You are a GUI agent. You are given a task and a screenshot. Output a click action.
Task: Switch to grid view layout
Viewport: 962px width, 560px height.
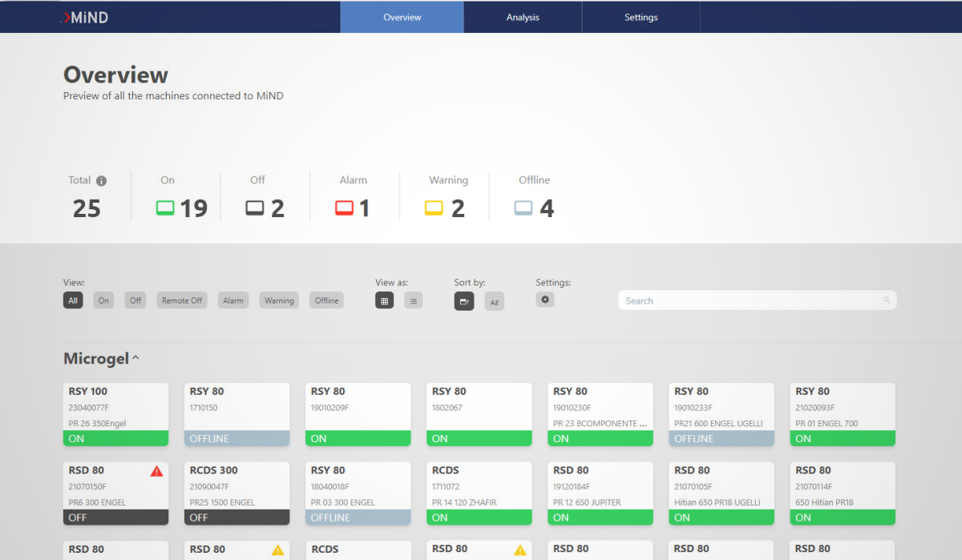point(384,300)
